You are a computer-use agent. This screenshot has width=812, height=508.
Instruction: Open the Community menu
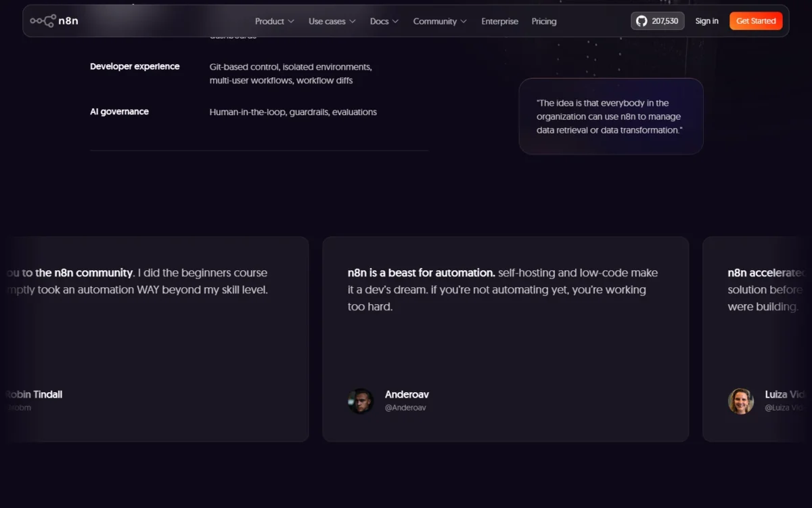(440, 21)
